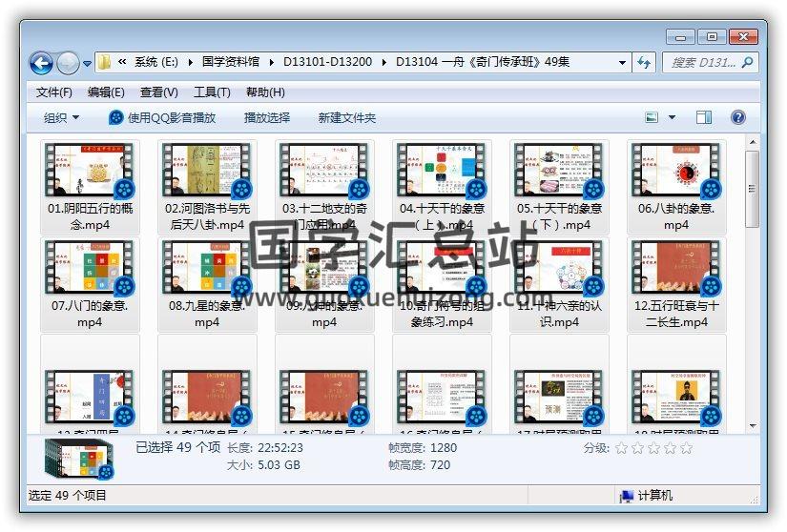Click the vertical scrollbar up arrow

(753, 142)
